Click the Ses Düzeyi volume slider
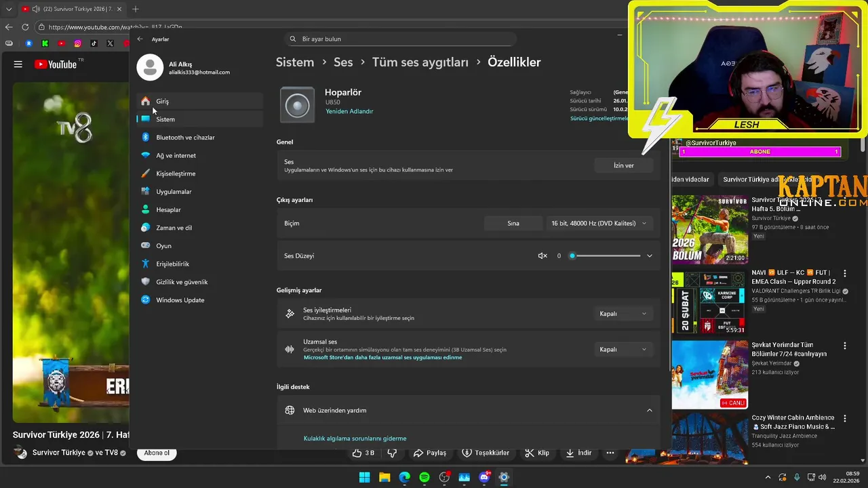Screen dimensions: 868x488 (606, 256)
